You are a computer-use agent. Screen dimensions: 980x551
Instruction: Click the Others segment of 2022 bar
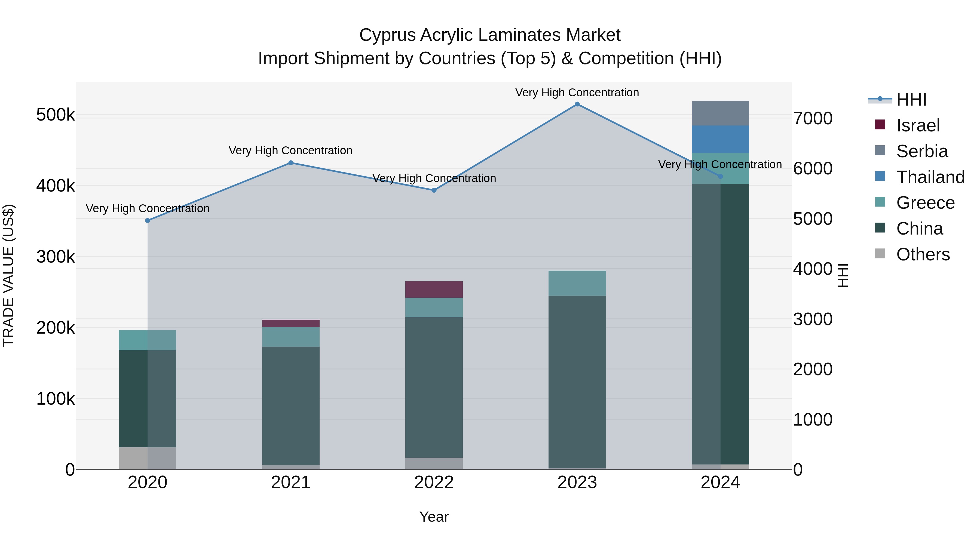coord(434,464)
